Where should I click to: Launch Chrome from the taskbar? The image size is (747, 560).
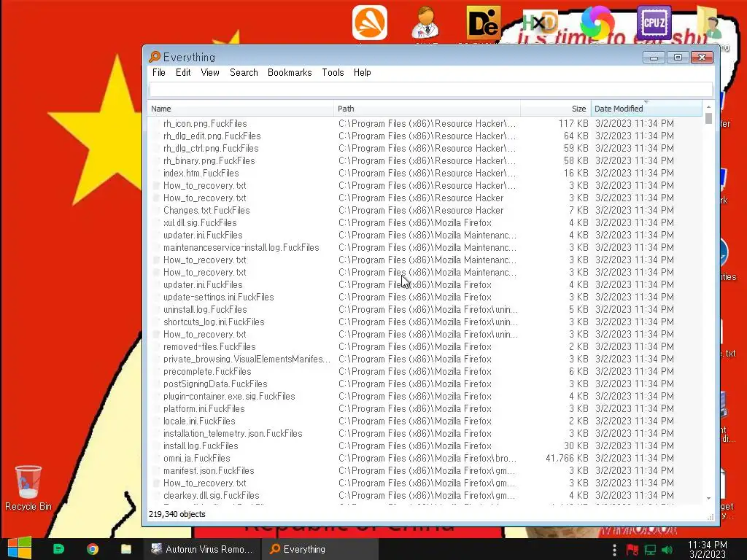(93, 549)
